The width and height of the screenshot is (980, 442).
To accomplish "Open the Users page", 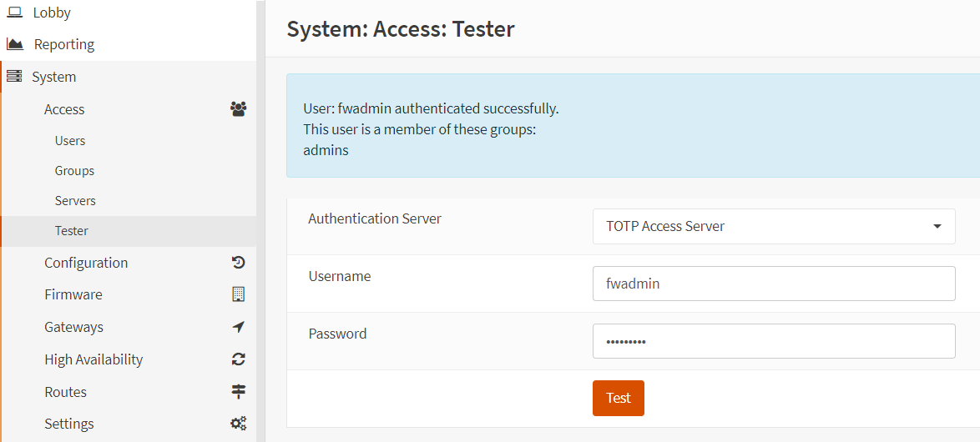I will tap(70, 141).
